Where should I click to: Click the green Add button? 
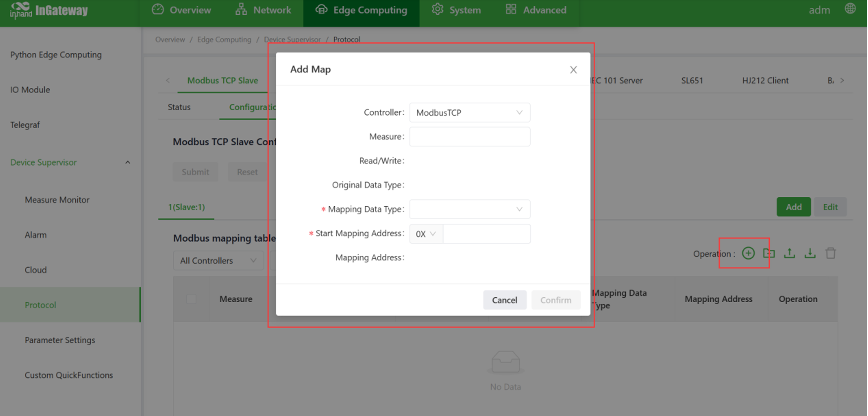793,207
